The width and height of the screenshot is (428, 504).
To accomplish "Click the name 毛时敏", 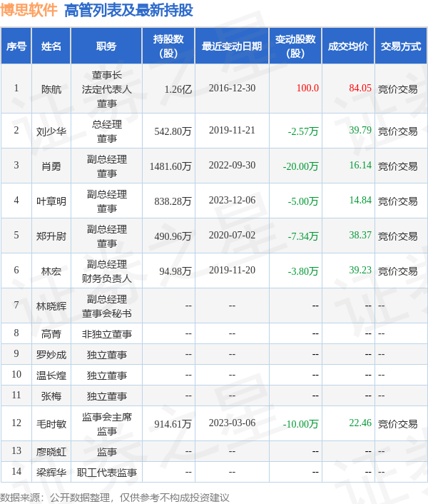I will click(51, 424).
